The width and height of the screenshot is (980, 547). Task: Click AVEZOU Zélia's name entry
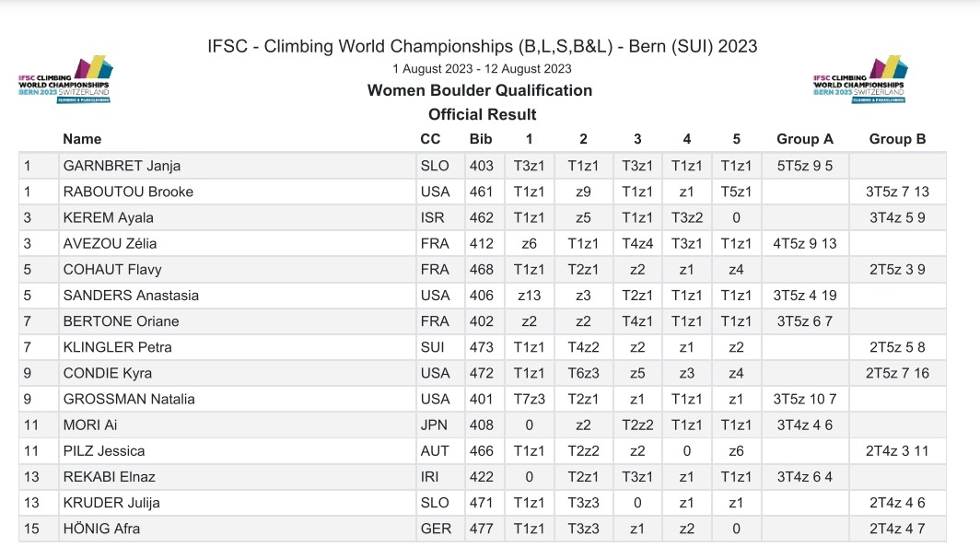(110, 243)
